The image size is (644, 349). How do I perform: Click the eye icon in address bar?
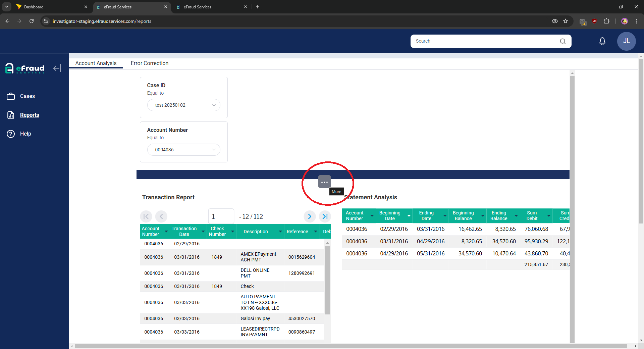pos(555,21)
